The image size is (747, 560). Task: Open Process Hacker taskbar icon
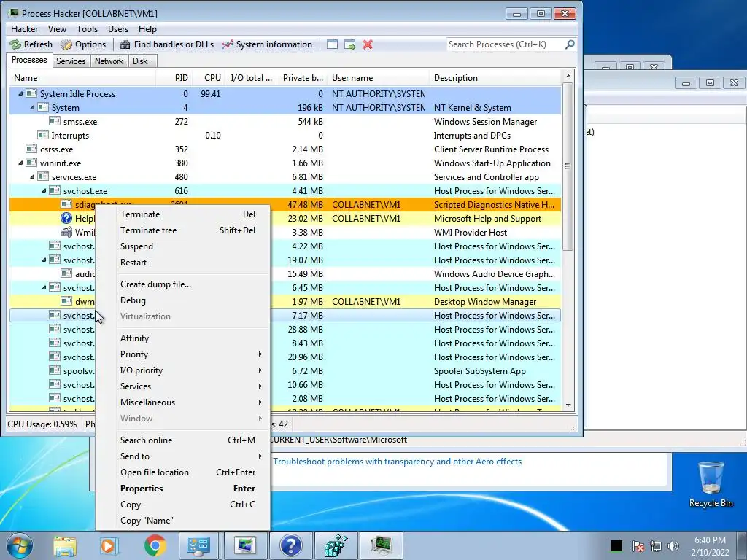coord(382,545)
